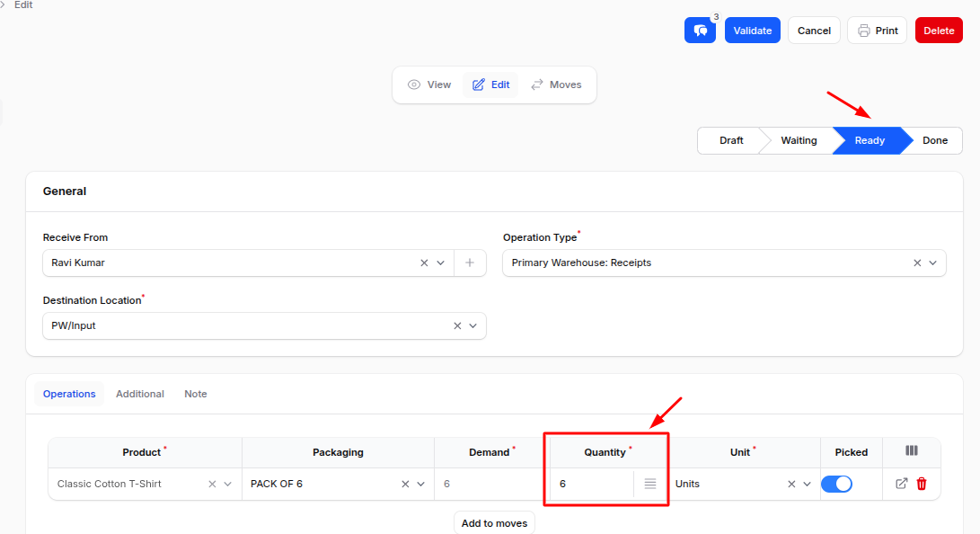Open the Note tab
The height and width of the screenshot is (534, 980).
pos(195,394)
